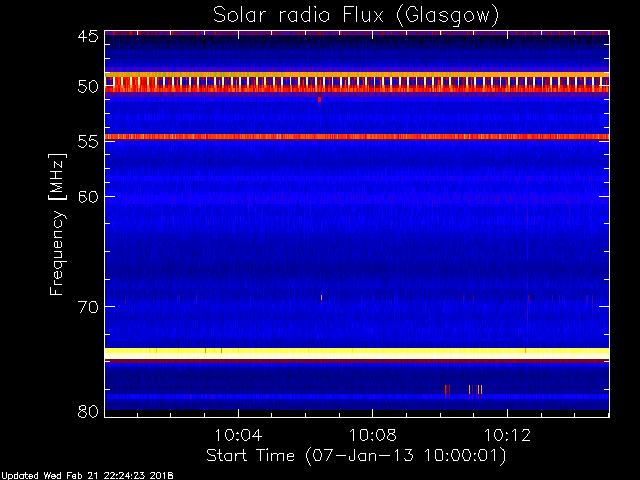The image size is (640, 480).
Task: Click the isolated red spot below 50 MHz band
Action: pyautogui.click(x=319, y=99)
